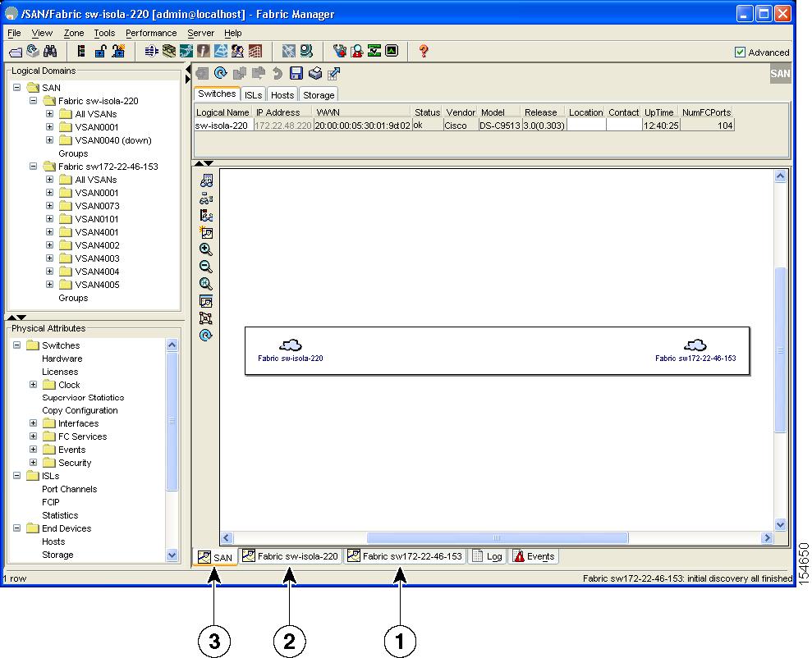
Task: Select Supervisor Statistics tree item
Action: coord(83,397)
